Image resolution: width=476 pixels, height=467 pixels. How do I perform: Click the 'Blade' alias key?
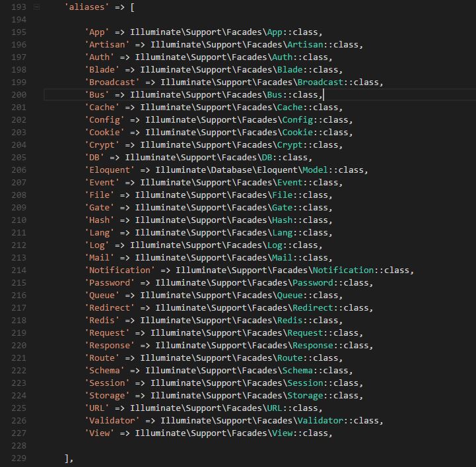click(102, 70)
